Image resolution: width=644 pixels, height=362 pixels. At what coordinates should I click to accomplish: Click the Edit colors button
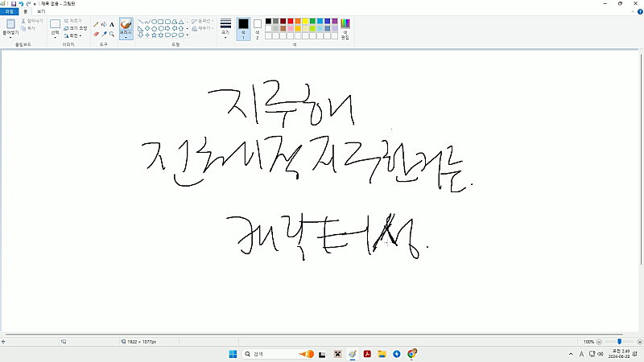click(345, 27)
